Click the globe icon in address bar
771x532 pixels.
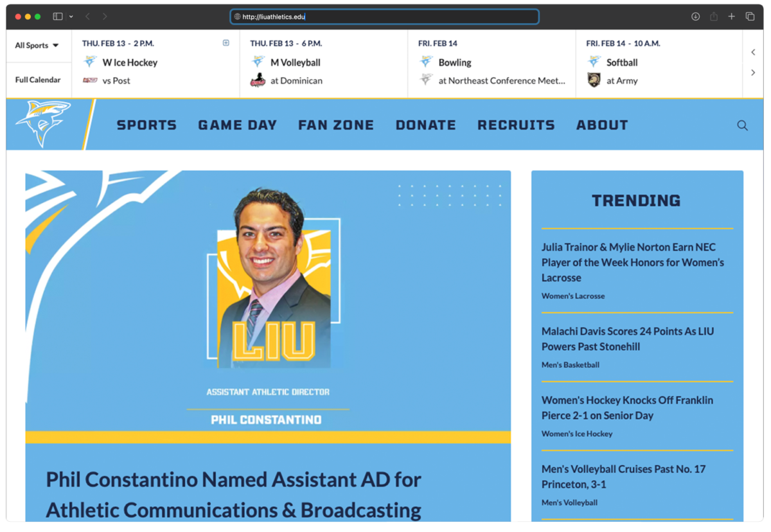click(x=237, y=17)
